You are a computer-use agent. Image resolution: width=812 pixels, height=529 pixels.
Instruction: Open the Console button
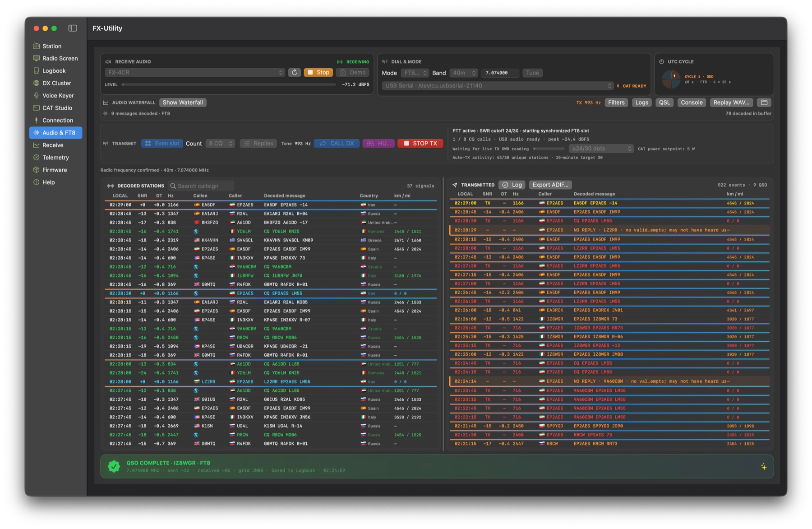(x=692, y=102)
